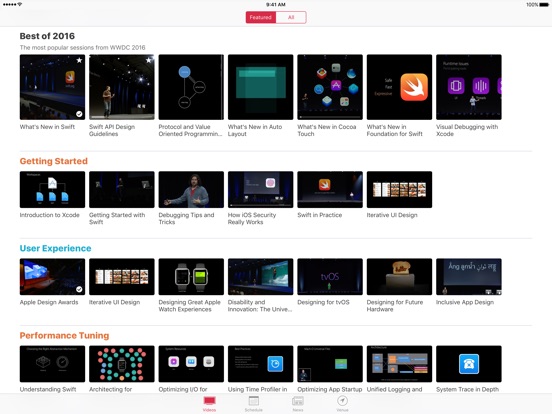Open the Swift API Design Guidelines video
The image size is (552, 414).
(x=122, y=87)
